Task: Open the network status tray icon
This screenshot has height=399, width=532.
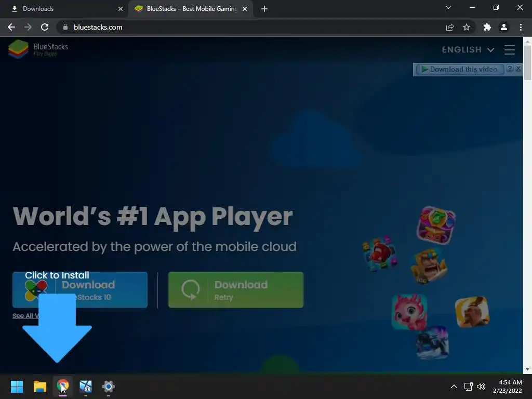Action: click(469, 387)
